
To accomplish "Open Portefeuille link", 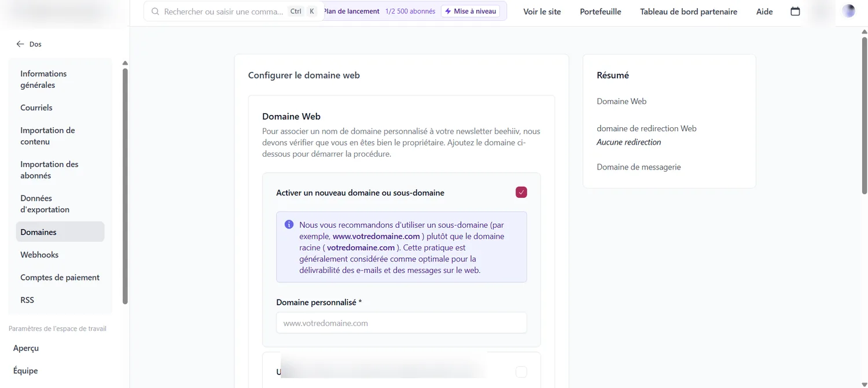I will (x=601, y=12).
